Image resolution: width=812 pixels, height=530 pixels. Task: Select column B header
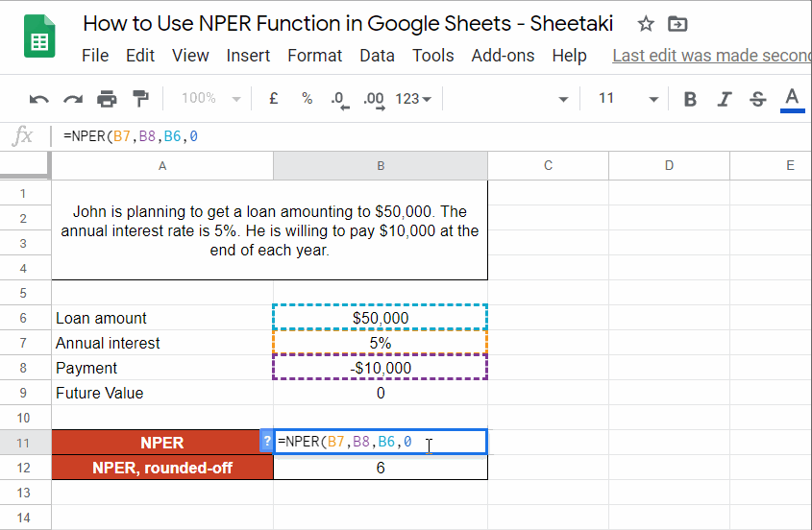tap(381, 165)
